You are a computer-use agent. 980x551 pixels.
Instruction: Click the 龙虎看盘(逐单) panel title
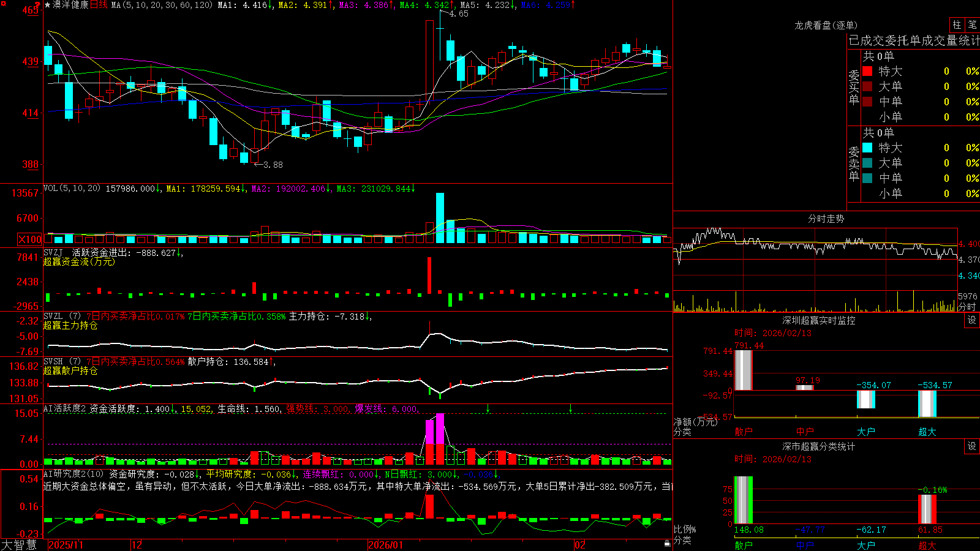[826, 25]
